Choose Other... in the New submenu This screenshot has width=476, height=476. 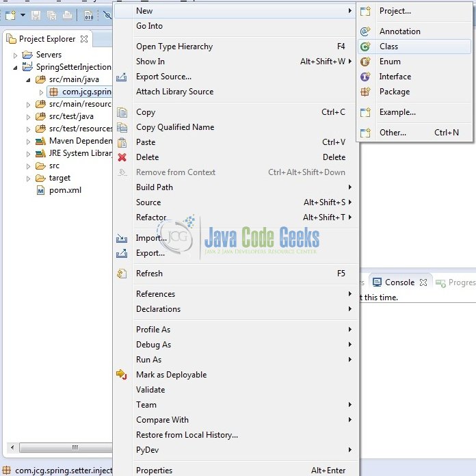coord(414,133)
